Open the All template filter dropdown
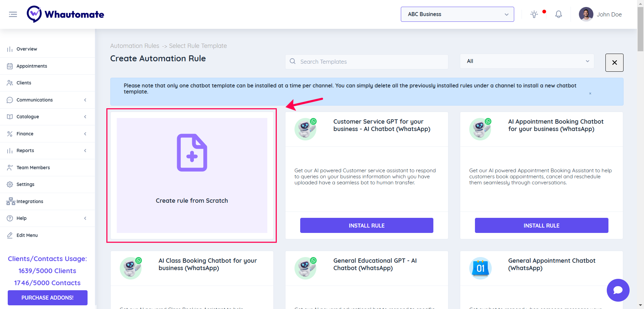This screenshot has height=309, width=644. click(x=527, y=61)
